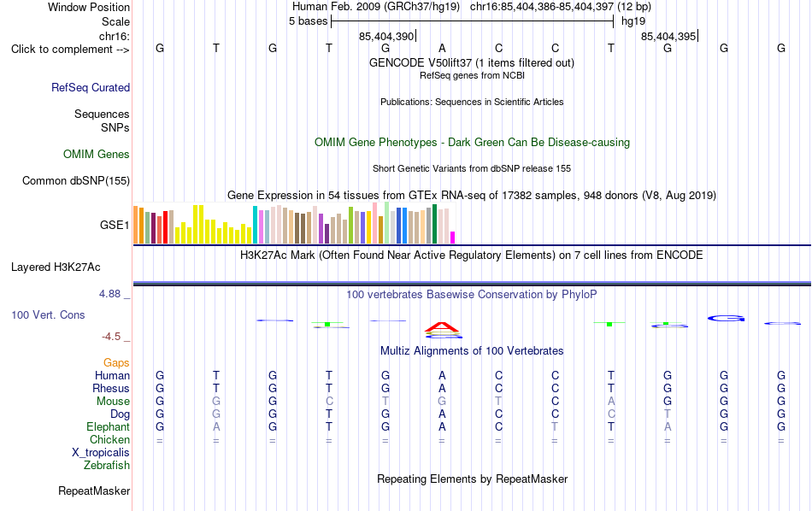Click 'Click to complement -->' label

(70, 50)
